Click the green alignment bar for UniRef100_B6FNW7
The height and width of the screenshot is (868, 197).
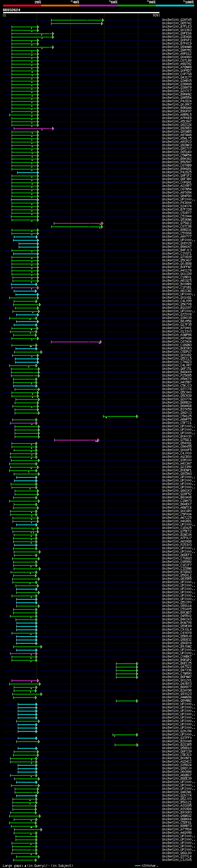(127, 677)
